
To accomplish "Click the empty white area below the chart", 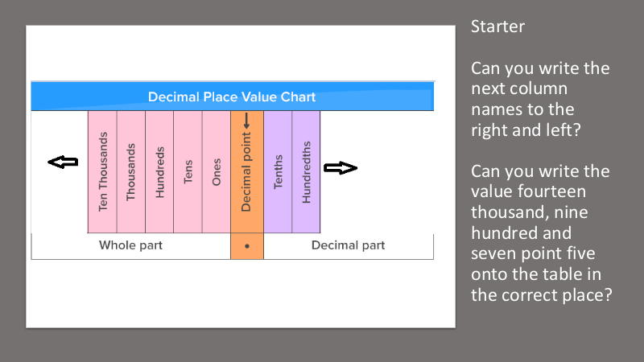I will pos(232,294).
